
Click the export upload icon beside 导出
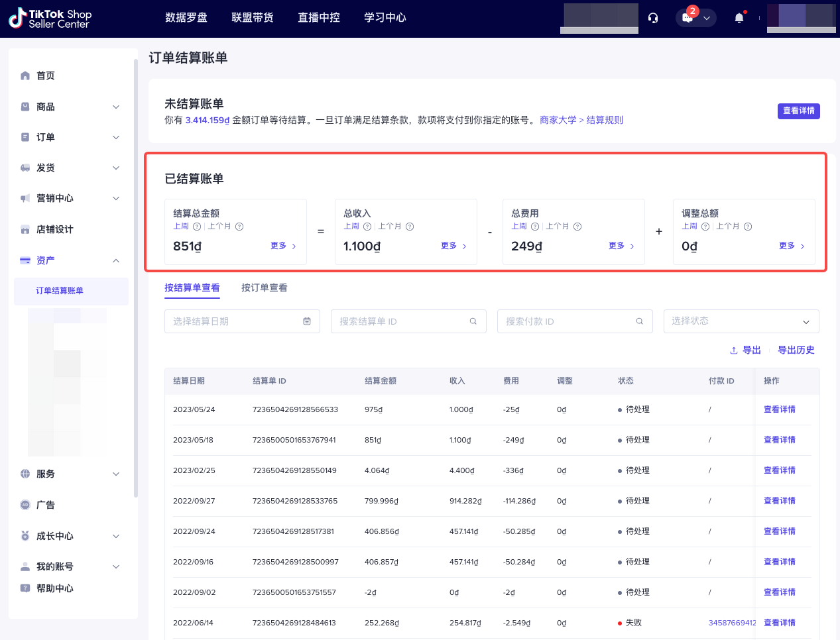click(x=733, y=350)
